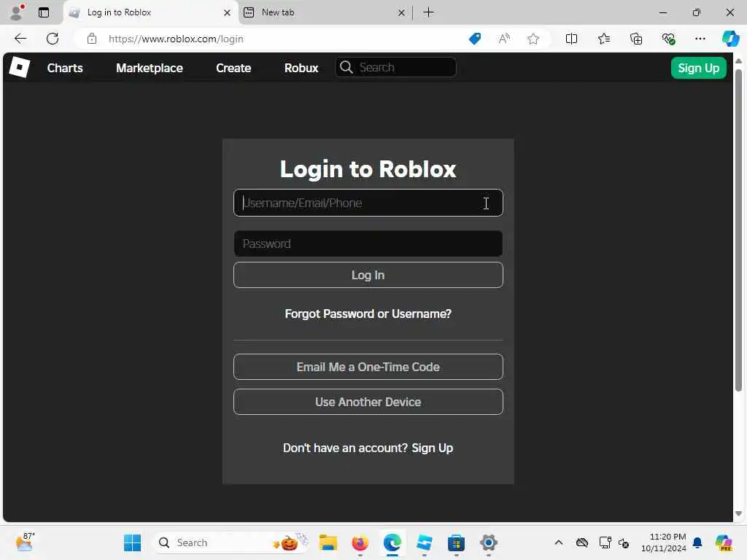Close the New tab tab
747x560 pixels.
[401, 13]
